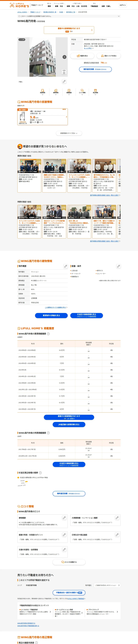Screen dimensions: 138x644
Task: Open 募集中の部屋情報があります orange banner
Action: click(69, 30)
